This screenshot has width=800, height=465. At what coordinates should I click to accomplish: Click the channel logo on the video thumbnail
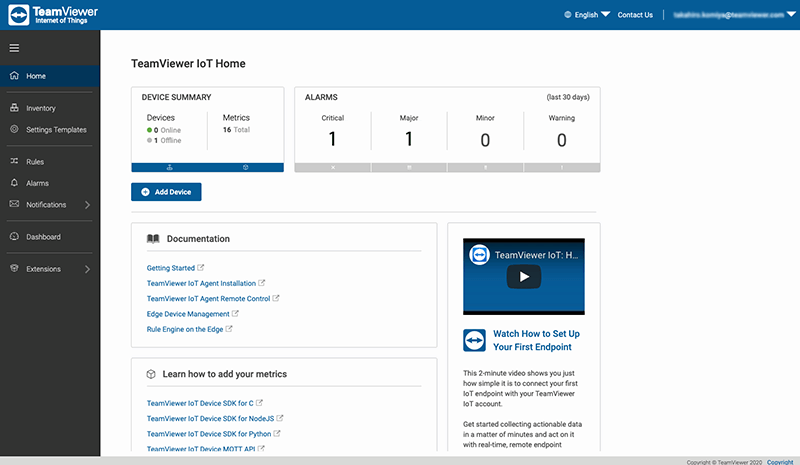coord(480,255)
